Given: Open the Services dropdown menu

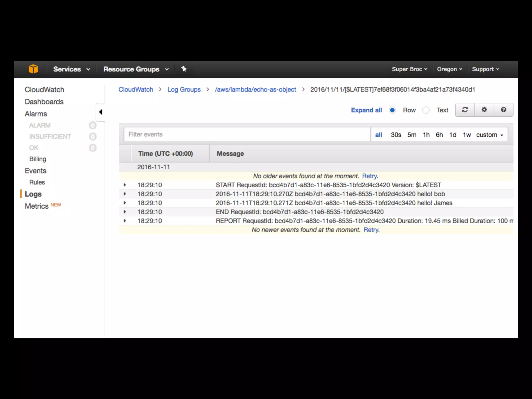Looking at the screenshot, I should click(72, 69).
